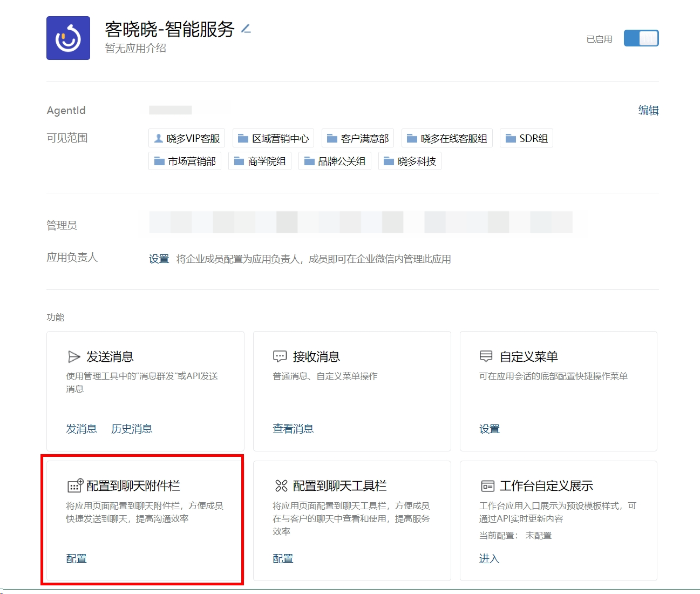
Task: Click folder icon of 客户满意部 tag
Action: click(332, 138)
